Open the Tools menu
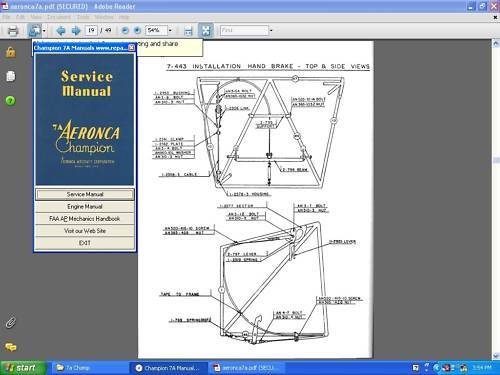500x375 pixels. pyautogui.click(x=83, y=17)
